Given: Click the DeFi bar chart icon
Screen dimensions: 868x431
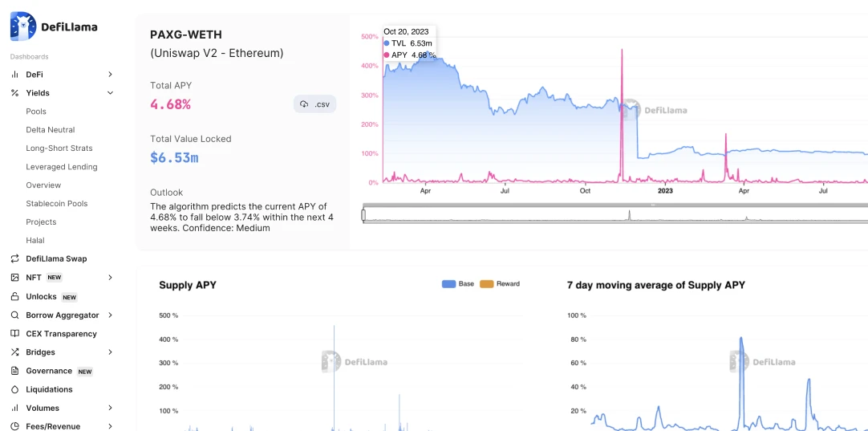Looking at the screenshot, I should point(14,75).
